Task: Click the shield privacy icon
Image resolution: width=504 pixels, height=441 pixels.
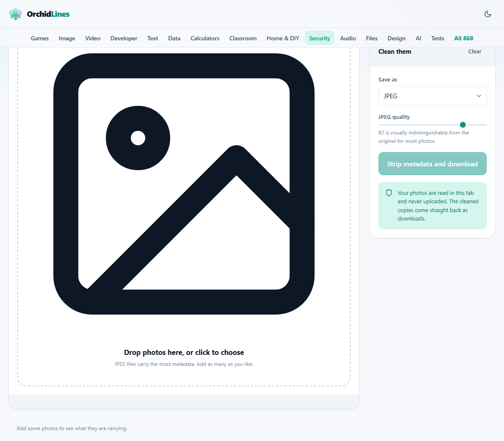Action: (389, 193)
